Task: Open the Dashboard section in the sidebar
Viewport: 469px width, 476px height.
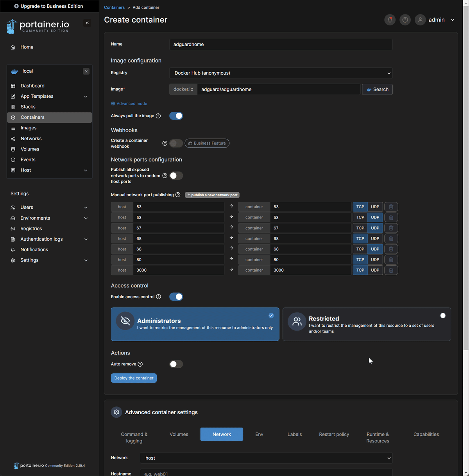Action: click(x=32, y=86)
